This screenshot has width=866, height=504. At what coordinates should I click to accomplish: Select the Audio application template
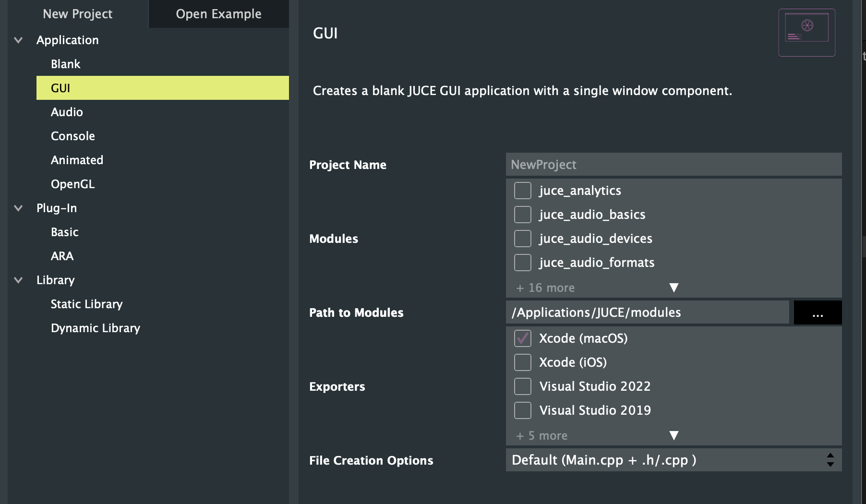click(67, 112)
